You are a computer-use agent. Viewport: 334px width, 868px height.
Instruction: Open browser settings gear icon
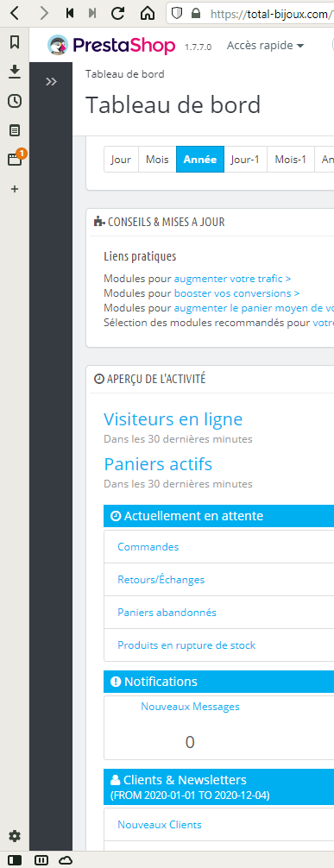pyautogui.click(x=15, y=836)
